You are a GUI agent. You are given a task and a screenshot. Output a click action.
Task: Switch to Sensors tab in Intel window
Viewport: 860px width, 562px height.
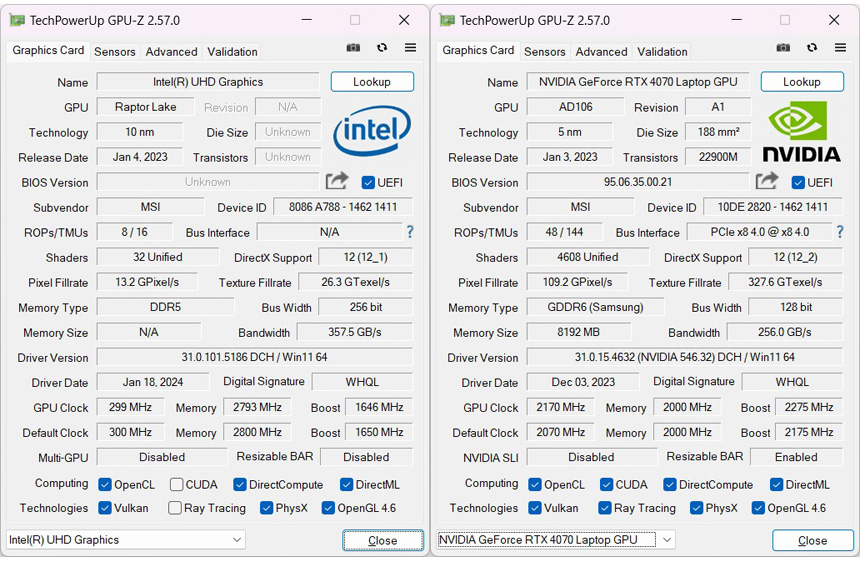pos(114,52)
